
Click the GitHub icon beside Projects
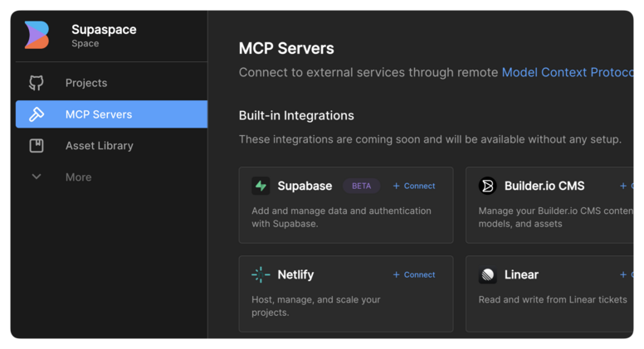(37, 83)
